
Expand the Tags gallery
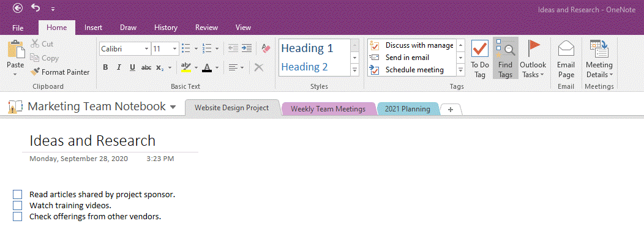coord(461,70)
